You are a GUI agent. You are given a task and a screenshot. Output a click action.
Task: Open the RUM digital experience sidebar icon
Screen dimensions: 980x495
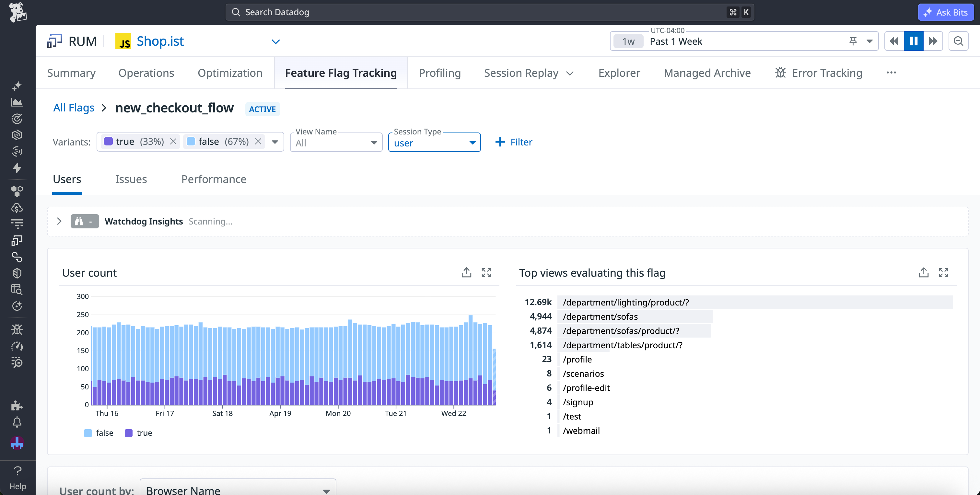click(17, 240)
